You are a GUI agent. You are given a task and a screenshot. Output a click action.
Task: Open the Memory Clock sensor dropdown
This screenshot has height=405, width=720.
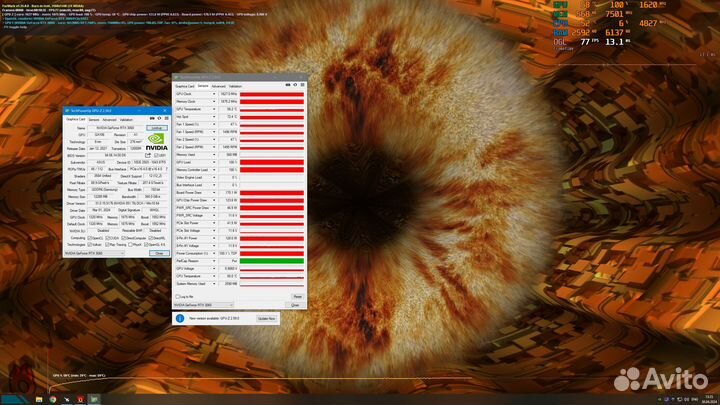pyautogui.click(x=214, y=101)
